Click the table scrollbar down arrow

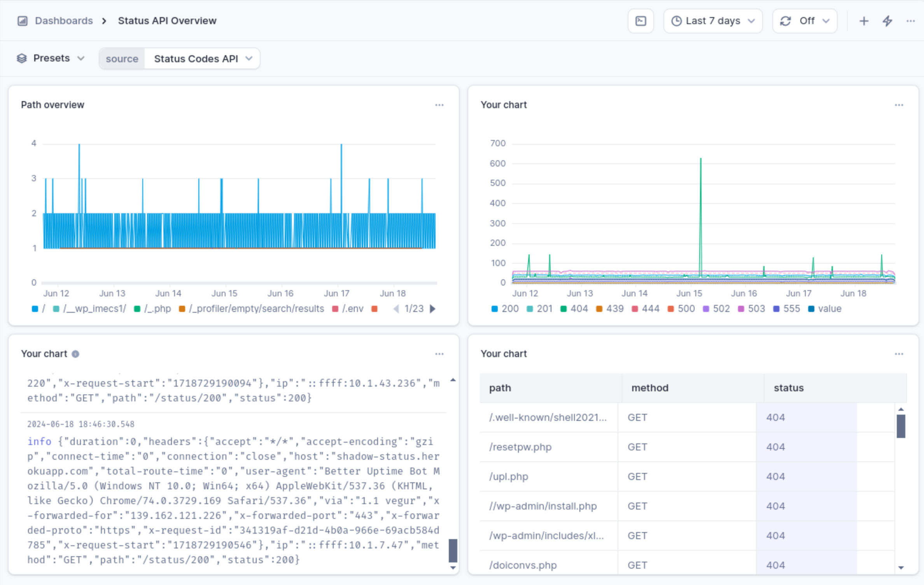901,568
